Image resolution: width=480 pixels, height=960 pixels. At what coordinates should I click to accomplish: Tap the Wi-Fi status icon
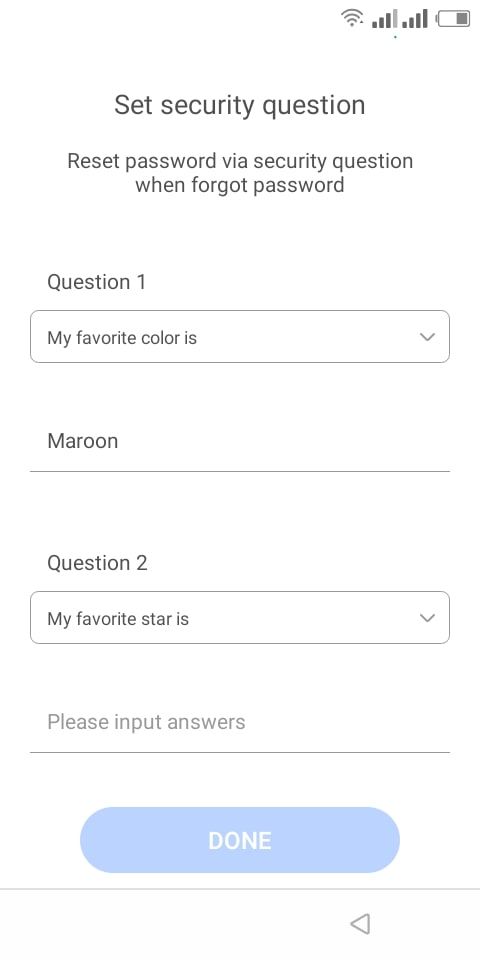tap(352, 18)
